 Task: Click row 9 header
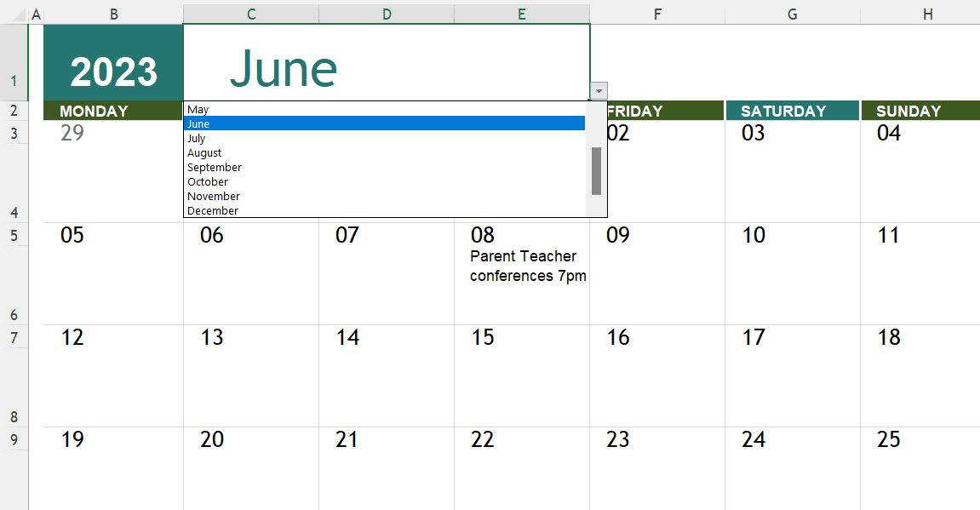tap(15, 439)
